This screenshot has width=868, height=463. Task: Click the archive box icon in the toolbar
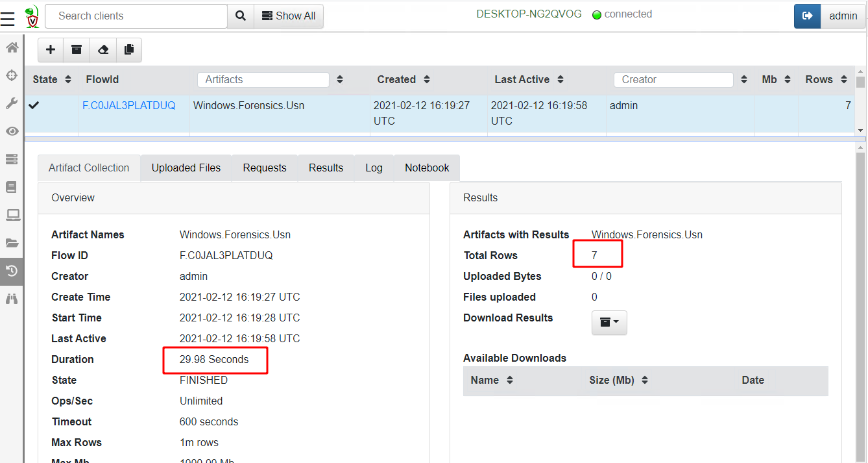pyautogui.click(x=77, y=50)
